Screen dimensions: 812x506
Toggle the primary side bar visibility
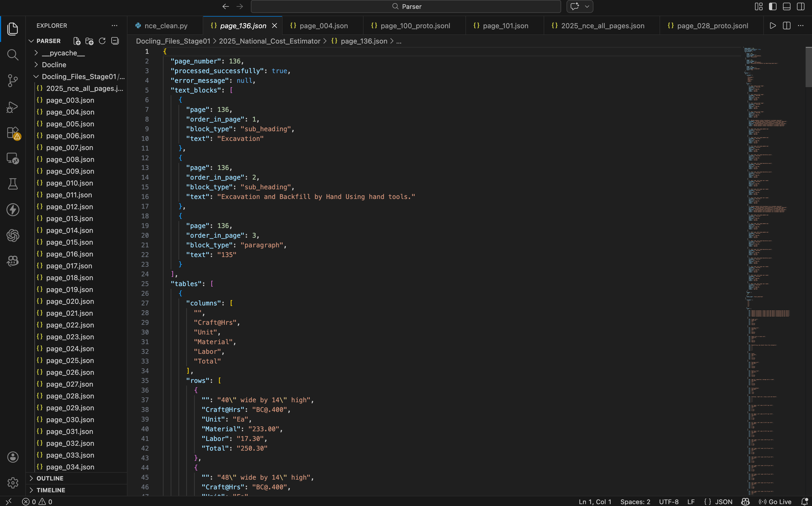click(772, 6)
